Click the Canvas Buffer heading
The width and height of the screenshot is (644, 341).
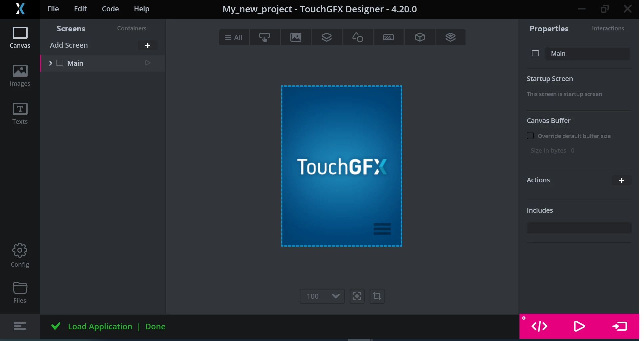pyautogui.click(x=548, y=121)
